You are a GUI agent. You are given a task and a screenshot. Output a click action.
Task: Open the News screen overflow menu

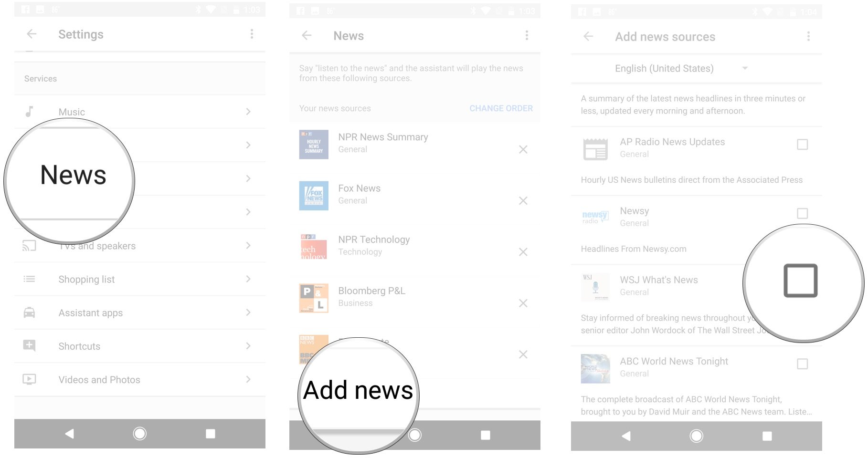(x=527, y=35)
